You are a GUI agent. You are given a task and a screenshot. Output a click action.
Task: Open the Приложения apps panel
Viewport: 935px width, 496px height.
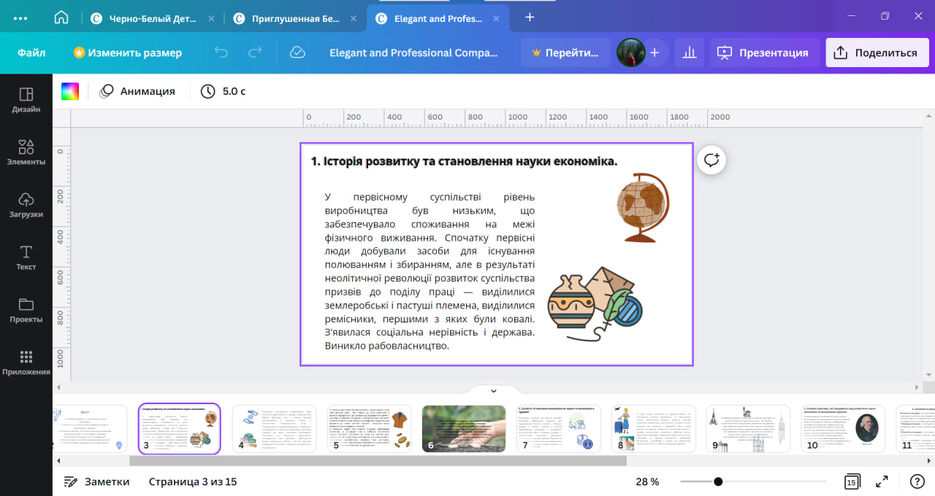pos(26,362)
